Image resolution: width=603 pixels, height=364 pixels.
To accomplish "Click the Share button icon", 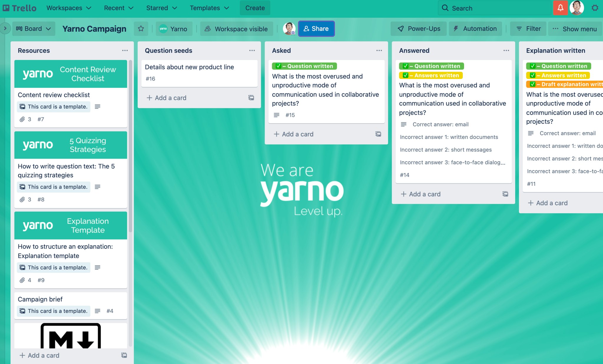I will [x=306, y=29].
